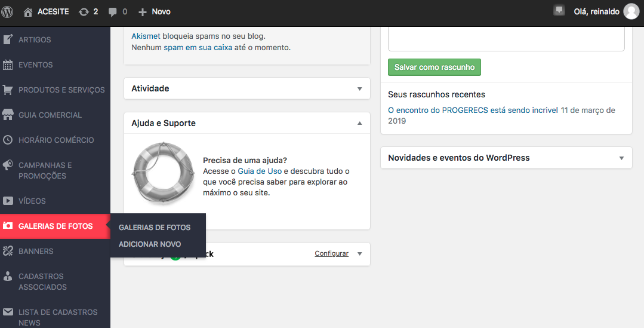Click the Atividade panel title
Image resolution: width=644 pixels, height=328 pixels.
pos(150,88)
